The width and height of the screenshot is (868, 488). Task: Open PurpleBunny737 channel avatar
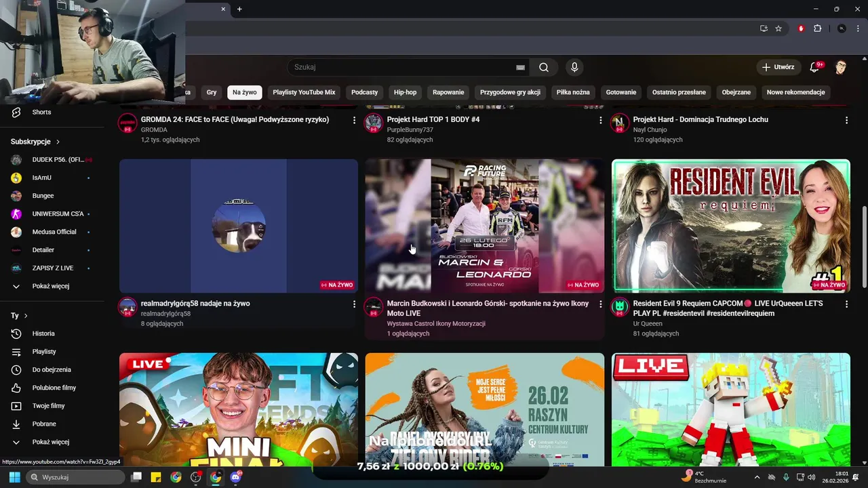373,123
